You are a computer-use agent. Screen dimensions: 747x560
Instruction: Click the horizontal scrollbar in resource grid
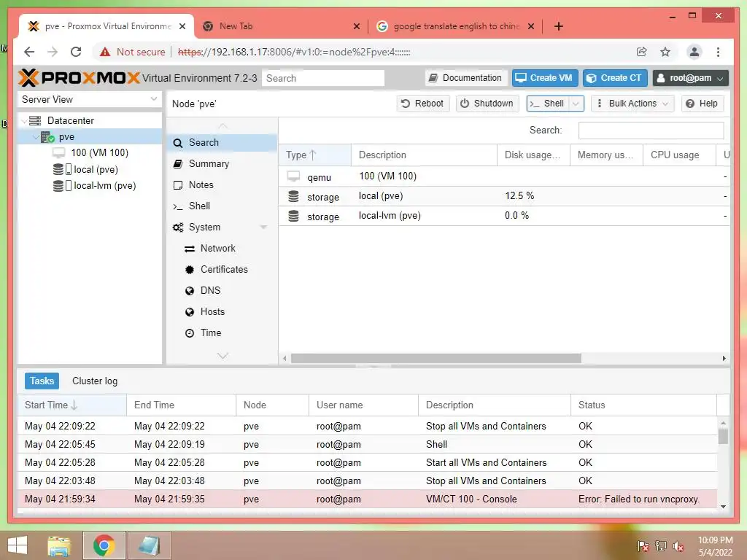coord(436,358)
